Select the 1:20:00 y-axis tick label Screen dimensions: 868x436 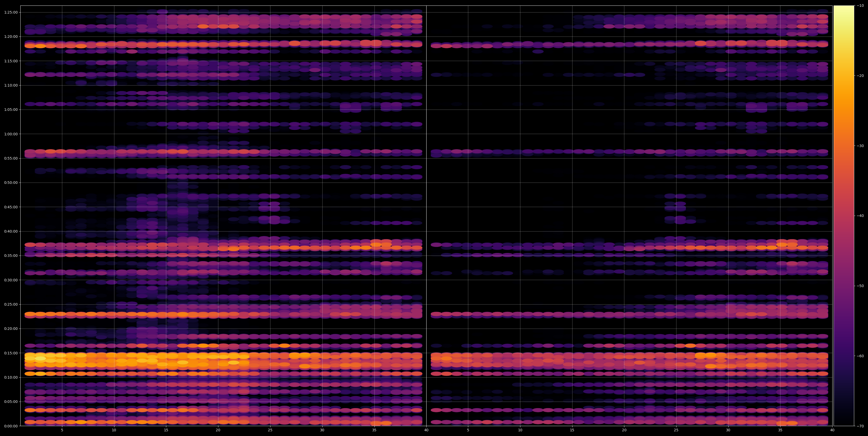[11, 37]
